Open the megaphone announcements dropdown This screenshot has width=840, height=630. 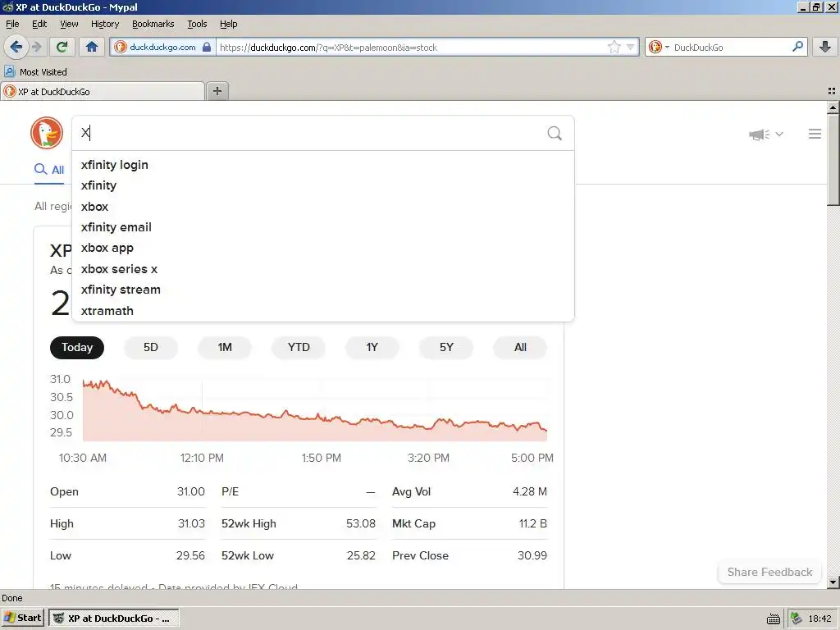point(765,134)
